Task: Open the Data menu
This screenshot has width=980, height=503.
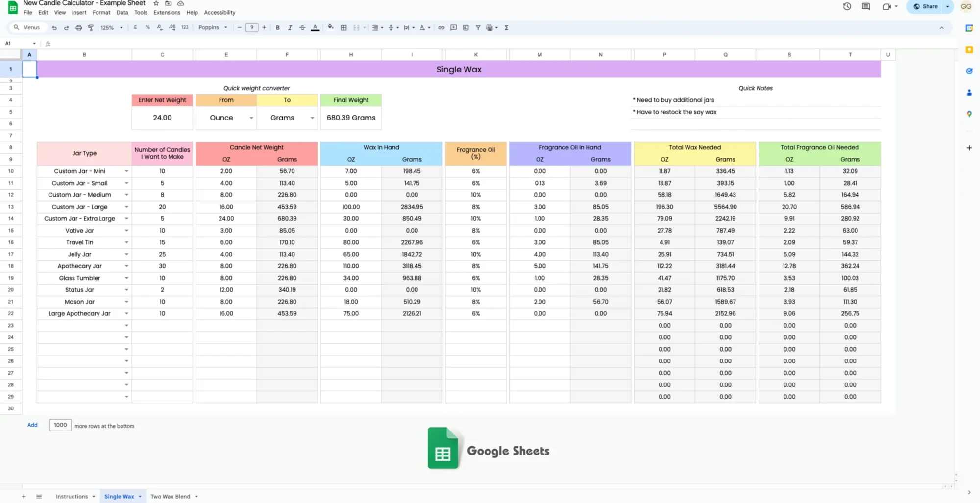Action: point(122,13)
